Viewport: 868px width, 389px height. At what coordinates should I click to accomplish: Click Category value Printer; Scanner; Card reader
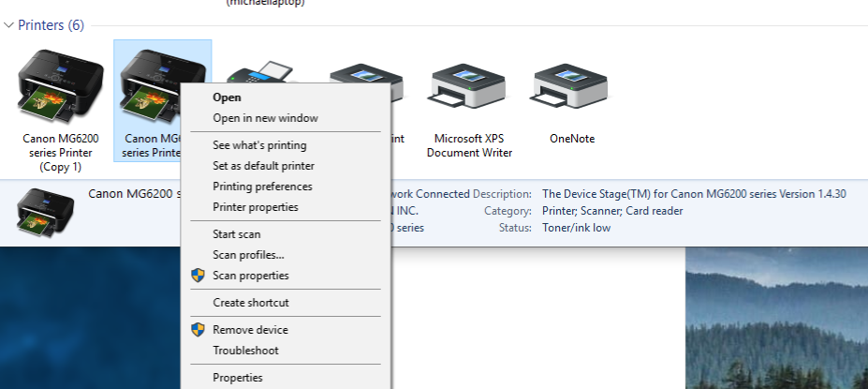(x=612, y=211)
